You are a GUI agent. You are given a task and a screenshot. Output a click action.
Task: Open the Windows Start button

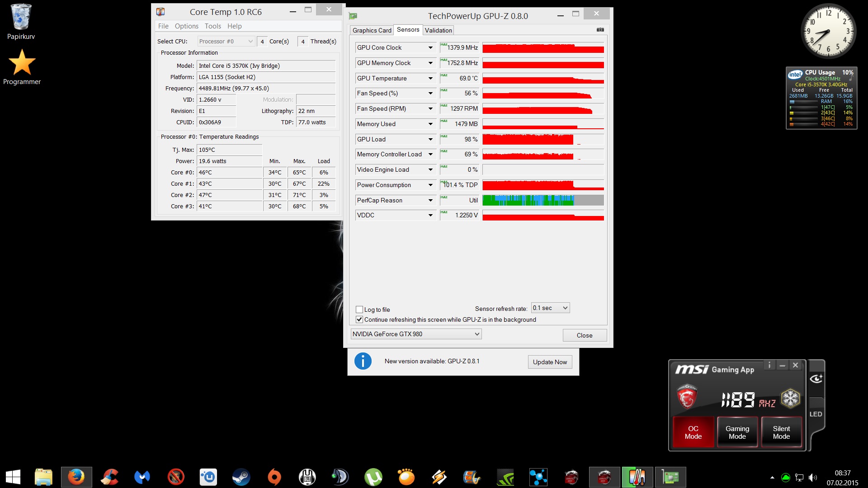[x=13, y=477]
